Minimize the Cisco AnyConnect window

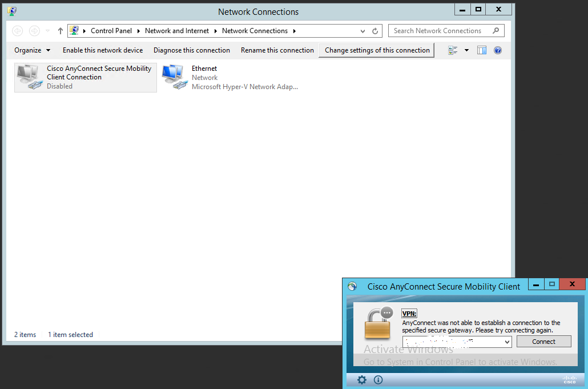coord(536,284)
